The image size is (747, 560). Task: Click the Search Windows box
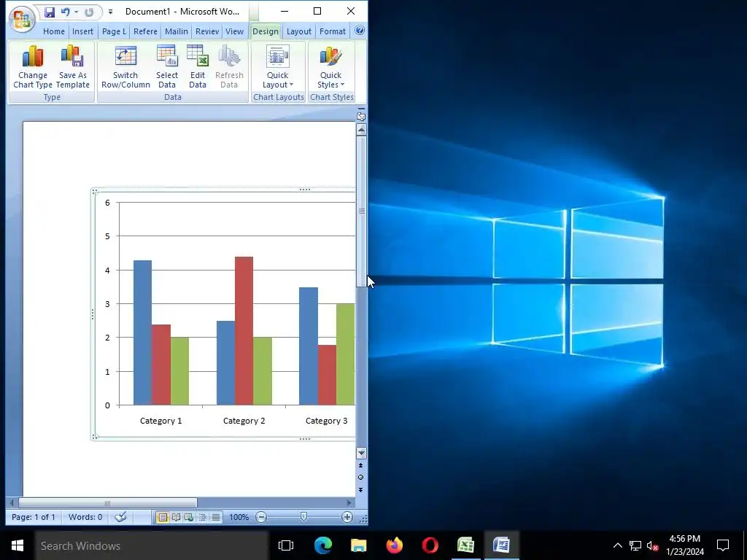152,545
